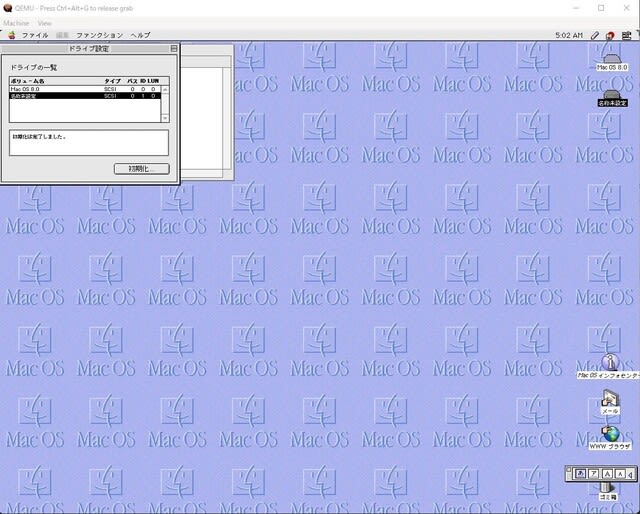
Task: Click the SCSI type cell of Mac OS 8.0
Action: coord(110,89)
